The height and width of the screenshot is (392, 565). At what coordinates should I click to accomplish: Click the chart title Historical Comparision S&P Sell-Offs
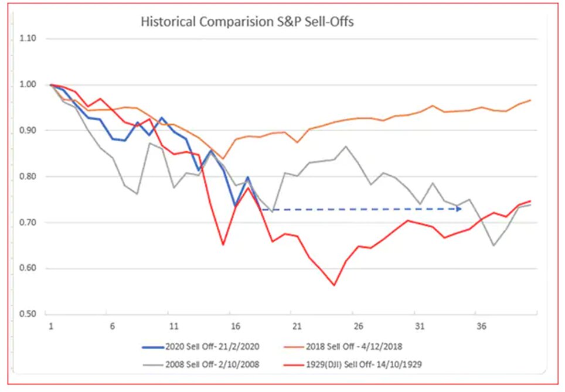pyautogui.click(x=247, y=22)
